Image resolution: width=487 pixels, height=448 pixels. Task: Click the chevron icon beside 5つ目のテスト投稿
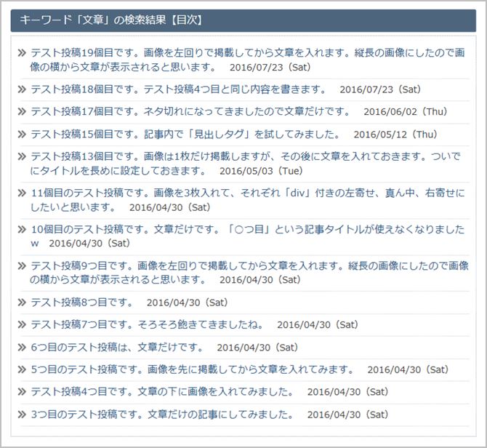tap(21, 369)
